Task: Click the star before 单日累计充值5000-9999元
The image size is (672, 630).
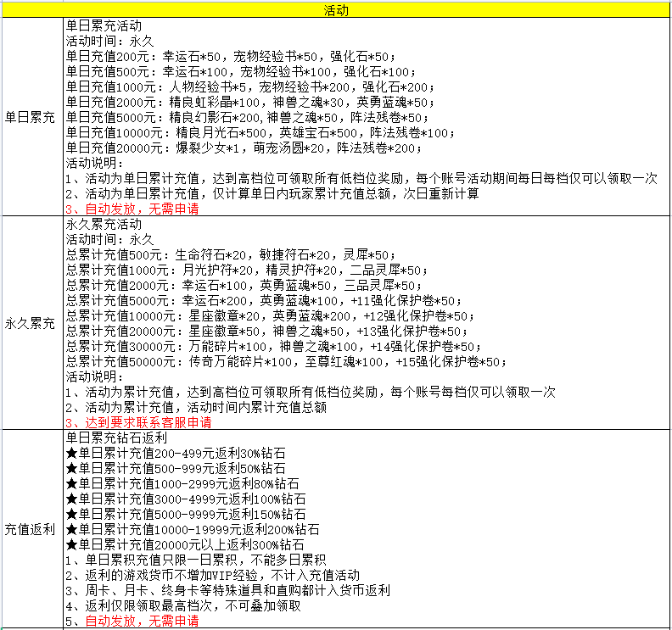Action: (x=71, y=515)
